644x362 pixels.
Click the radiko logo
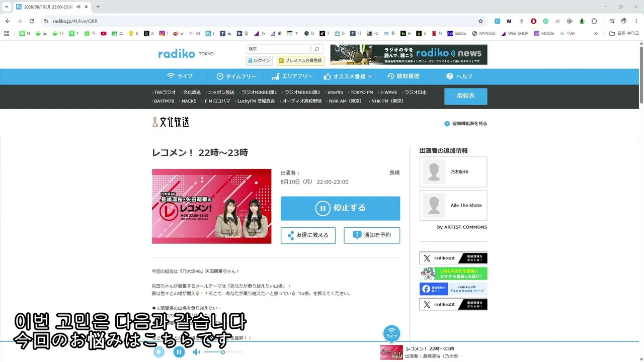click(x=177, y=54)
